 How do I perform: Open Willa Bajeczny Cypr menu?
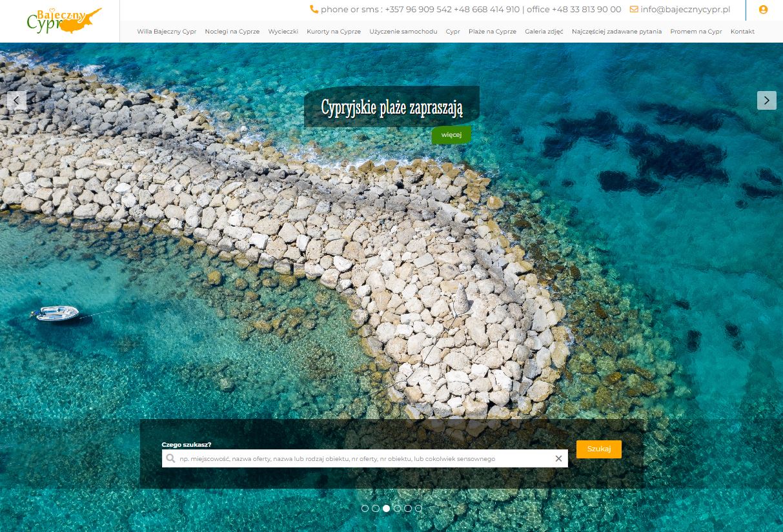(167, 31)
